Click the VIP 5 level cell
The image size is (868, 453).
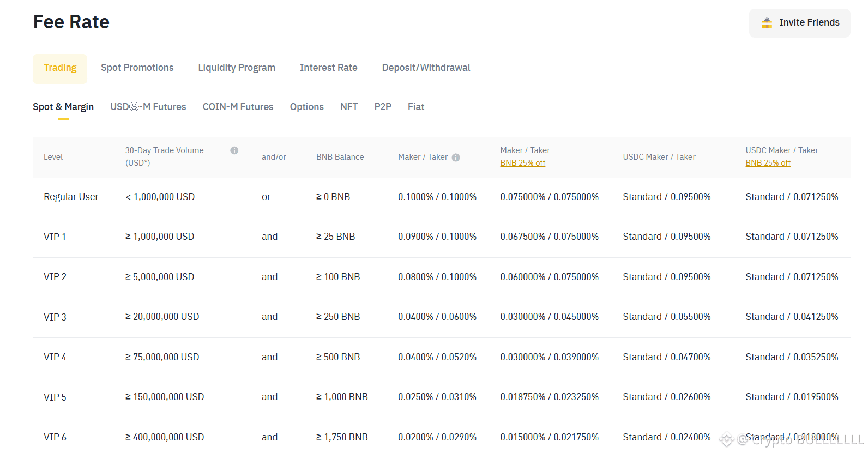point(55,397)
